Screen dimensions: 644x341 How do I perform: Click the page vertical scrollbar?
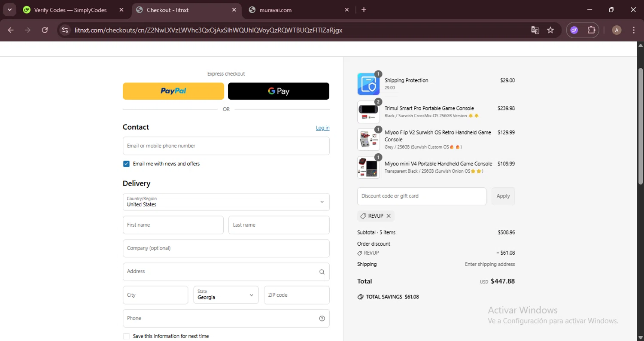click(x=641, y=127)
